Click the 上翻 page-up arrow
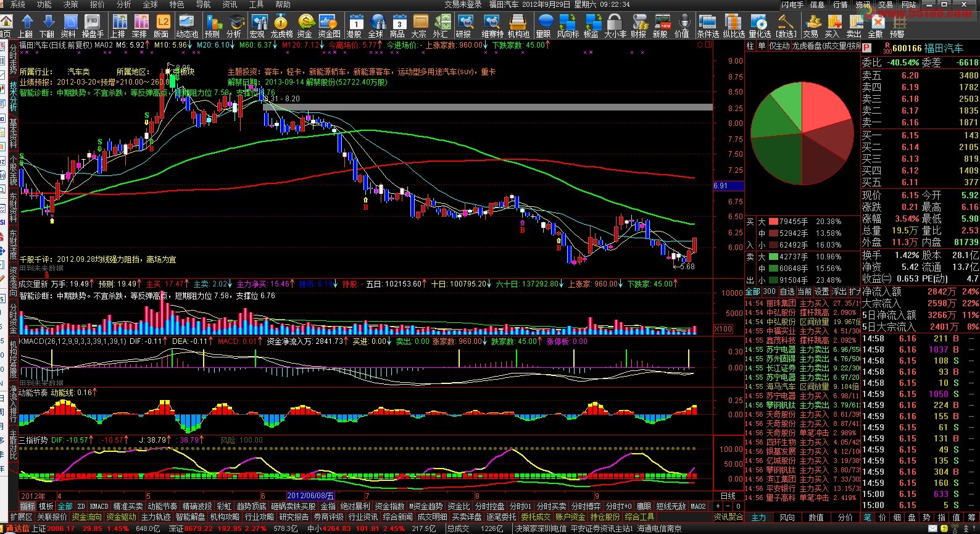The height and width of the screenshot is (534, 980). [25, 26]
